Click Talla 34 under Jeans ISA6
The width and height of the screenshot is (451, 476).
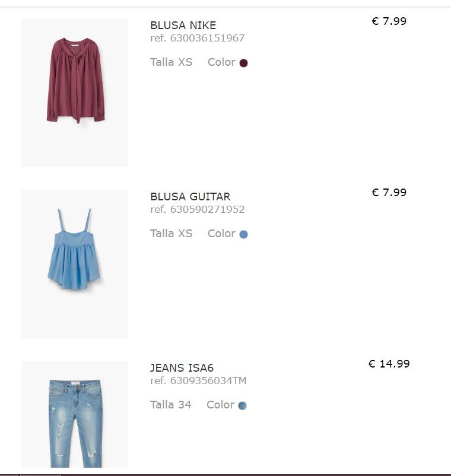coord(170,405)
